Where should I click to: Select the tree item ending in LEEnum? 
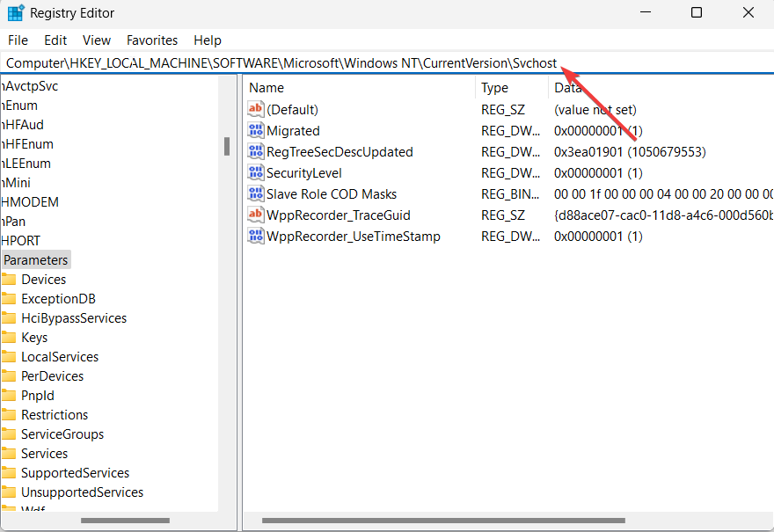26,164
